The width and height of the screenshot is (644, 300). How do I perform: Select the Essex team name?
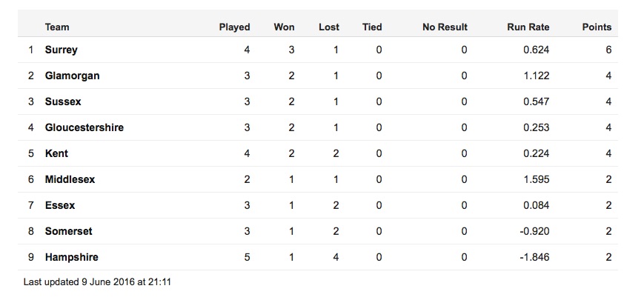pyautogui.click(x=60, y=205)
